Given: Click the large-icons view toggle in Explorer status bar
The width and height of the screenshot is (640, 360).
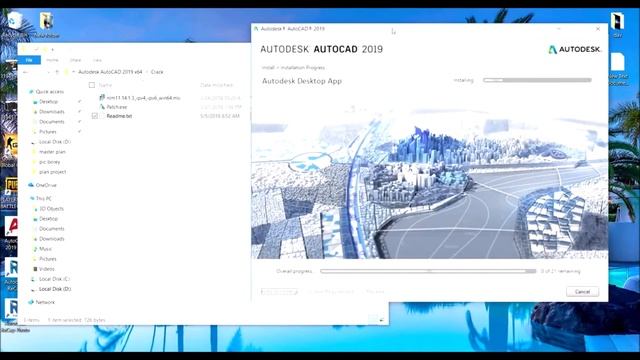Looking at the screenshot, I should pyautogui.click(x=381, y=320).
